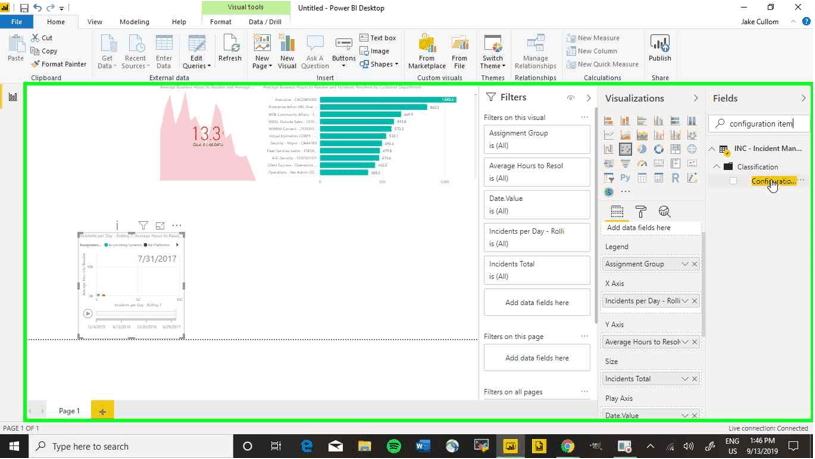Collapse the INC - Incident Man... table
The image size is (815, 459).
click(712, 149)
